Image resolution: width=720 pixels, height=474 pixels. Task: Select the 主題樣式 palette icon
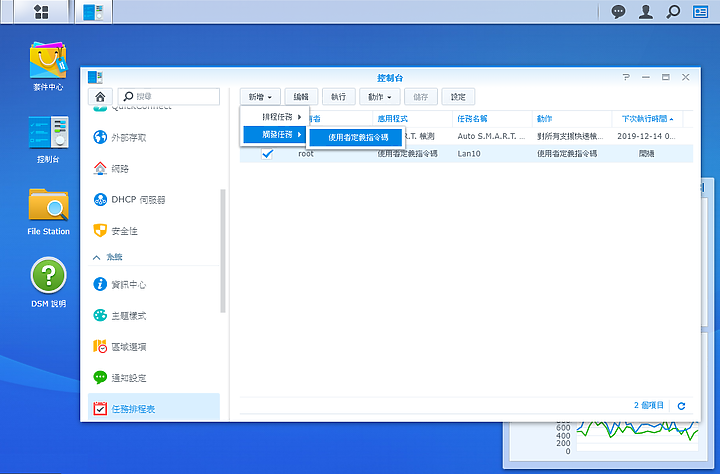pos(100,315)
